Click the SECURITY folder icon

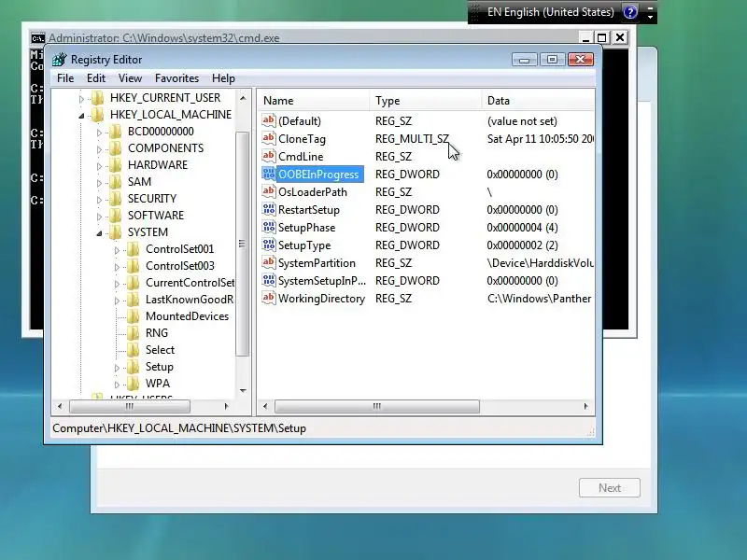click(x=115, y=199)
